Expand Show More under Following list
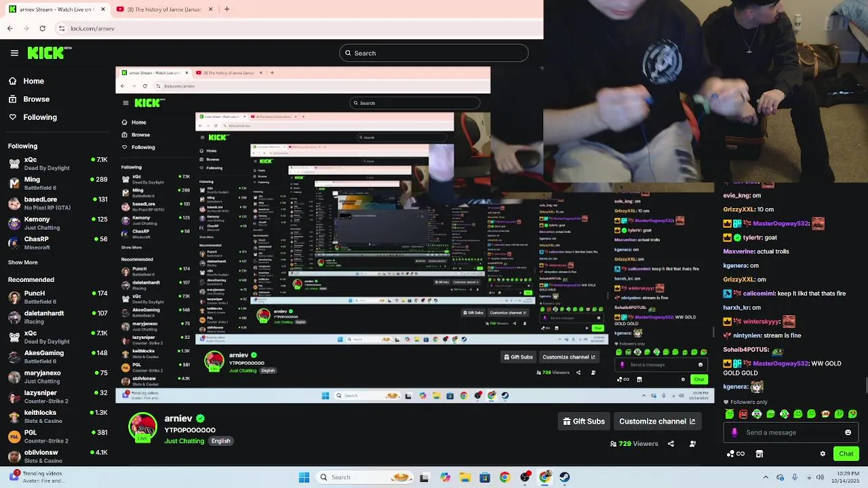868x488 pixels. 23,262
